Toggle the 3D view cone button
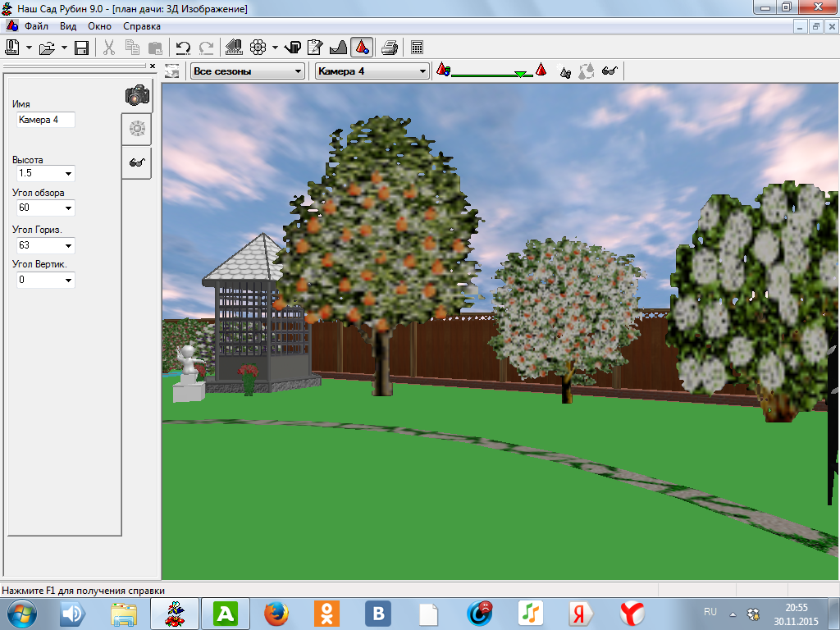This screenshot has width=840, height=630. point(361,48)
